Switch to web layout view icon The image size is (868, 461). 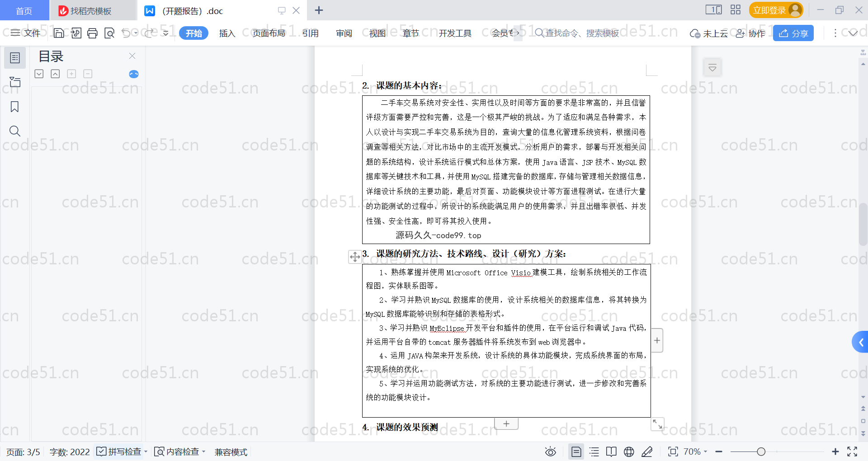click(629, 452)
